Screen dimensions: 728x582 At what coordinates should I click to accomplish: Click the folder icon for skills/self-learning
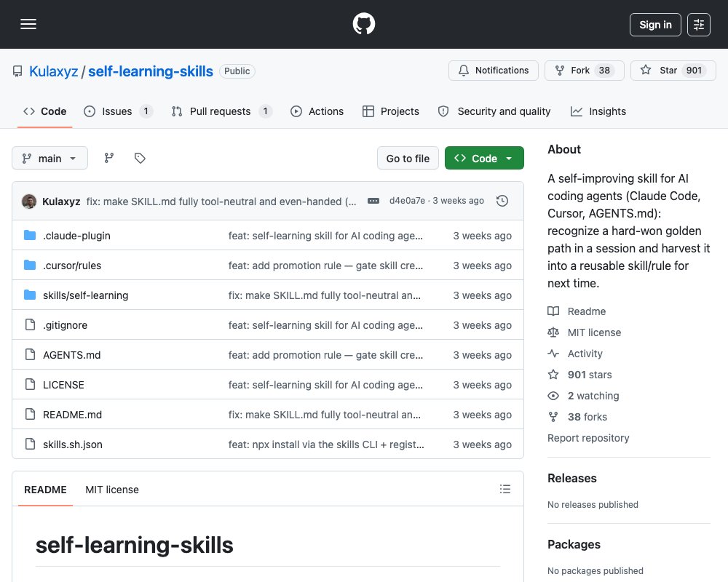pos(30,295)
